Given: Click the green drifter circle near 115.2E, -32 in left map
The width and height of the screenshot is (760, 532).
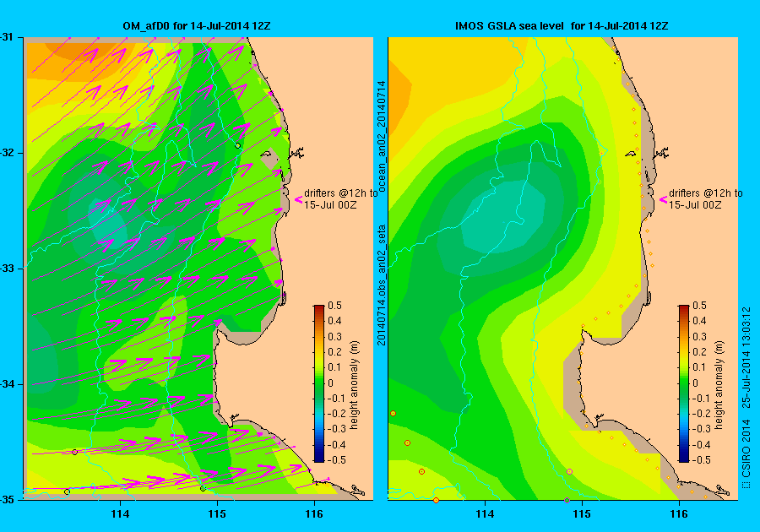Looking at the screenshot, I should tap(237, 145).
